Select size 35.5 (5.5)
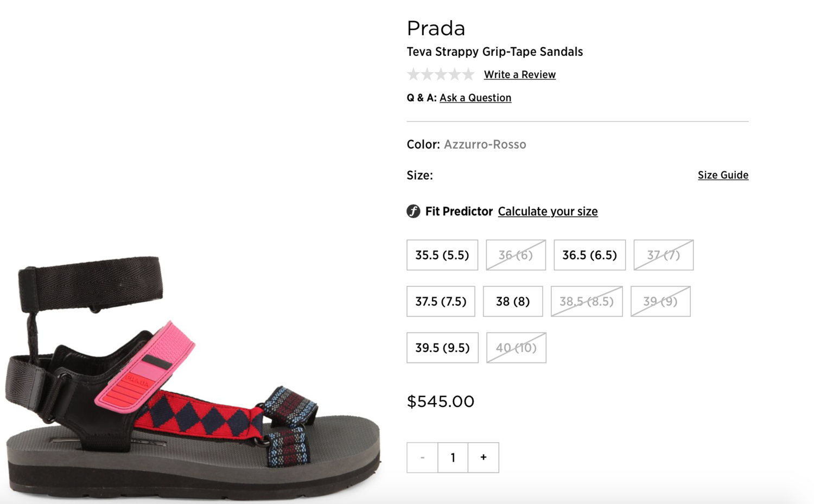Image resolution: width=814 pixels, height=504 pixels. tap(442, 255)
